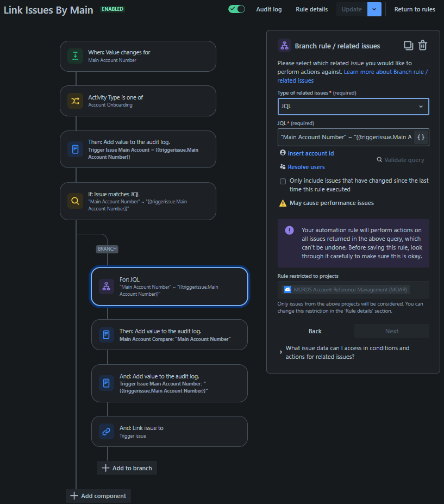This screenshot has height=504, width=444.
Task: Check only include issues changed checkbox
Action: pos(283,181)
